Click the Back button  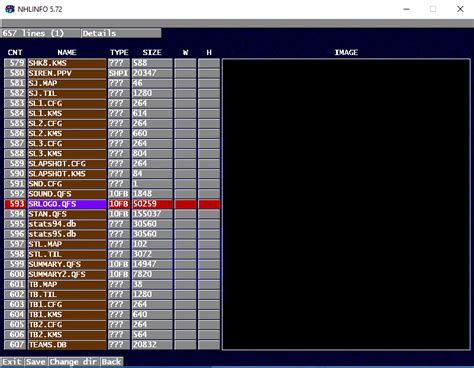tap(111, 362)
